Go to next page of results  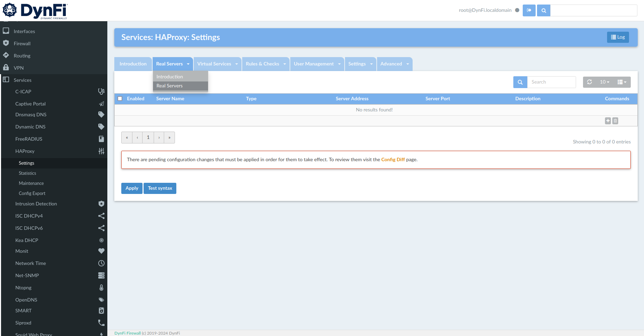[159, 138]
